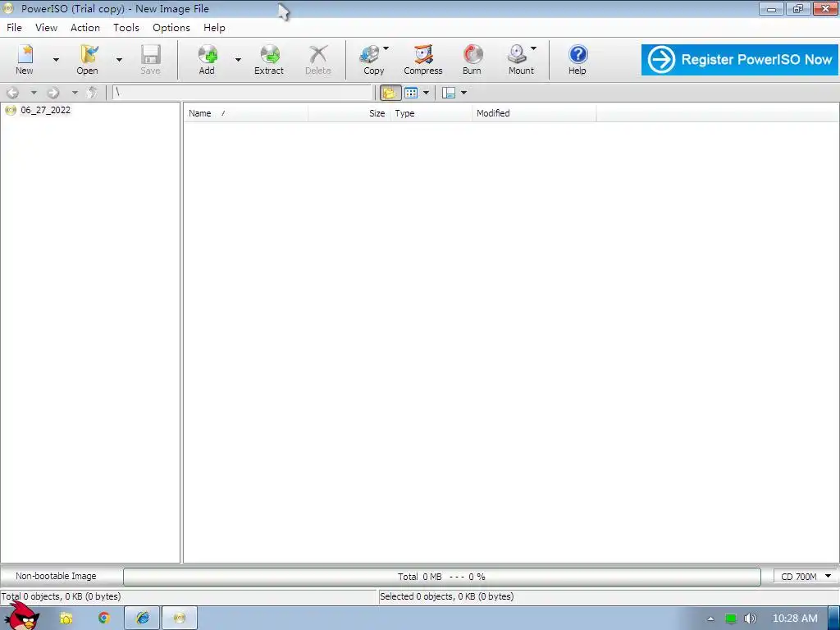Screen dimensions: 840x630
Task: Expand the Add button dropdown arrow
Action: tap(238, 59)
